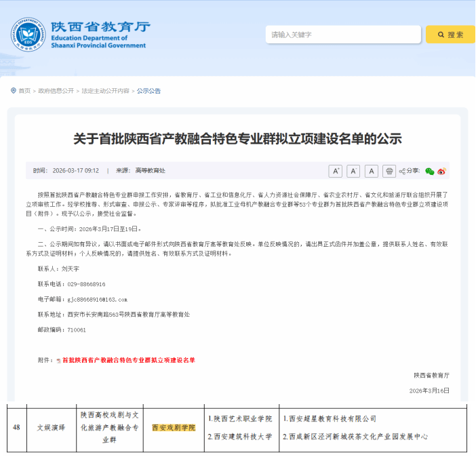The image size is (476, 457).
Task: Open 法定主动公开内容 breadcrumb link
Action: [x=105, y=91]
